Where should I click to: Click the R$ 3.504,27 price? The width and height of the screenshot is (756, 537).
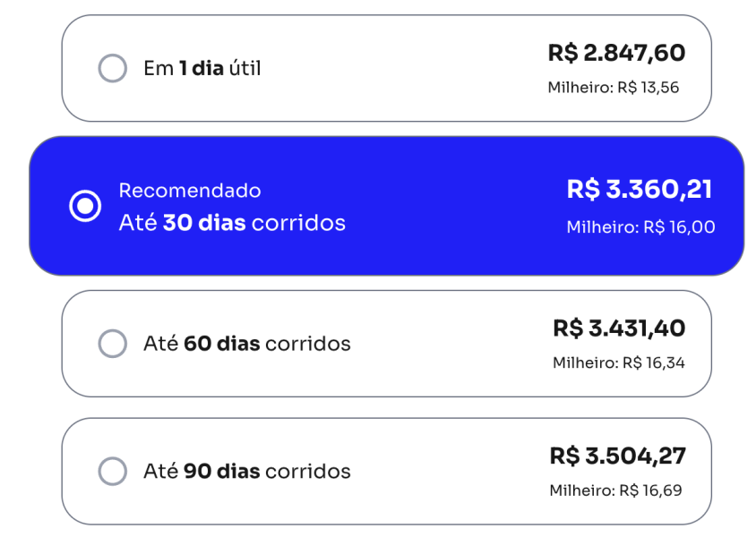pos(617,456)
